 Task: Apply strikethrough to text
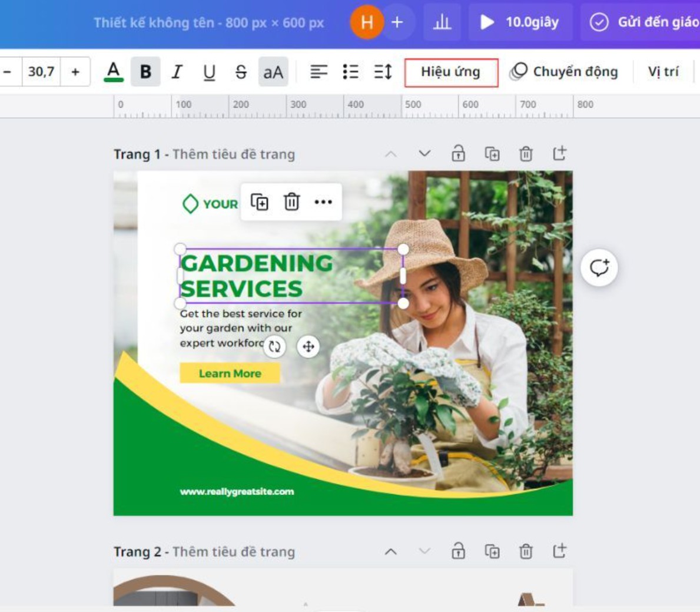click(x=241, y=72)
